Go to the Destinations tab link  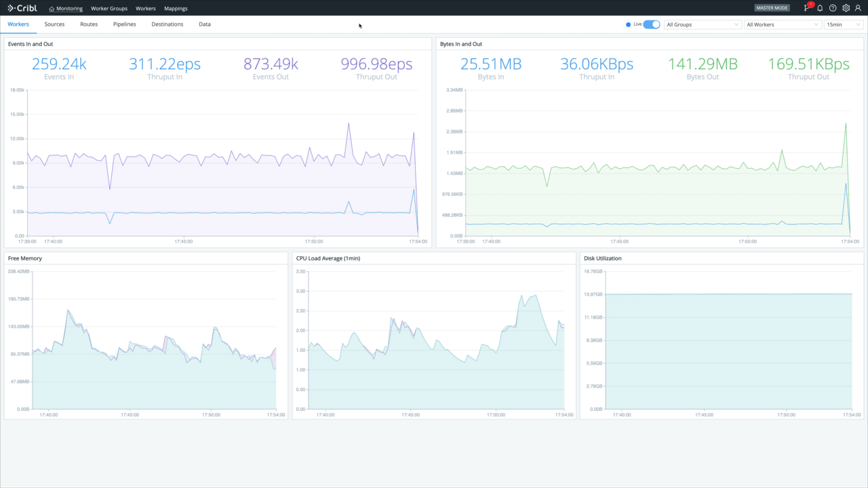point(167,24)
